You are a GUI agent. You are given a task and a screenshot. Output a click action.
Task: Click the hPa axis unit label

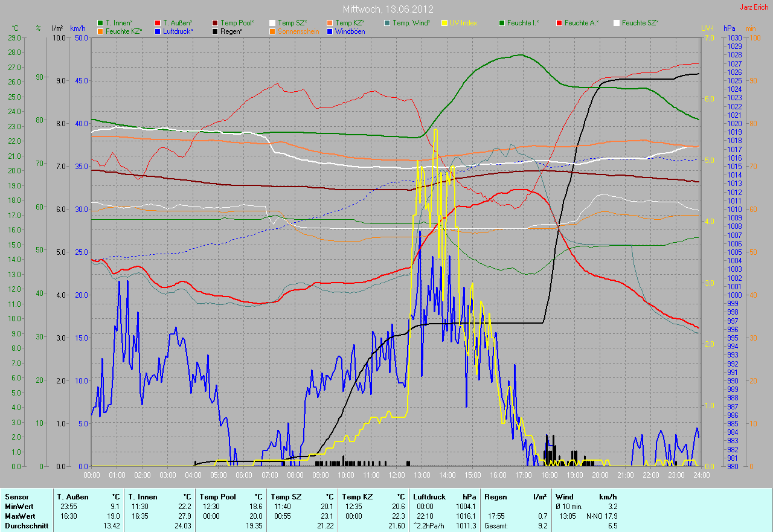[730, 28]
